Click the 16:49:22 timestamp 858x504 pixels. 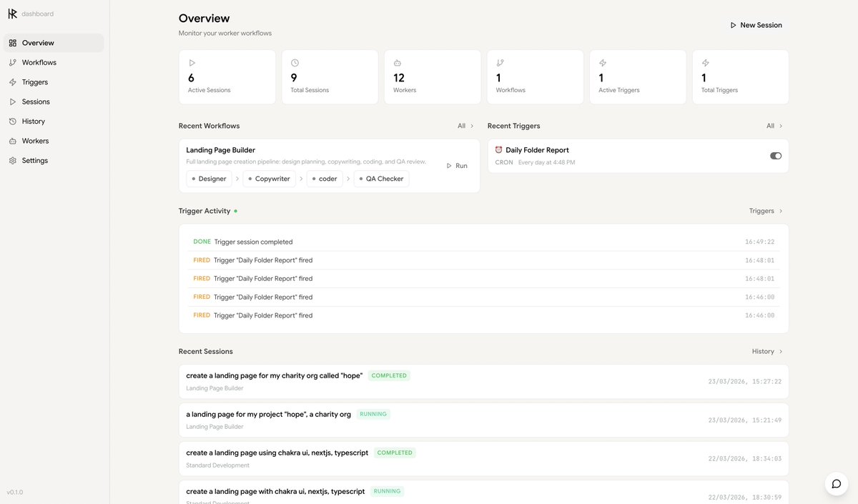(759, 242)
